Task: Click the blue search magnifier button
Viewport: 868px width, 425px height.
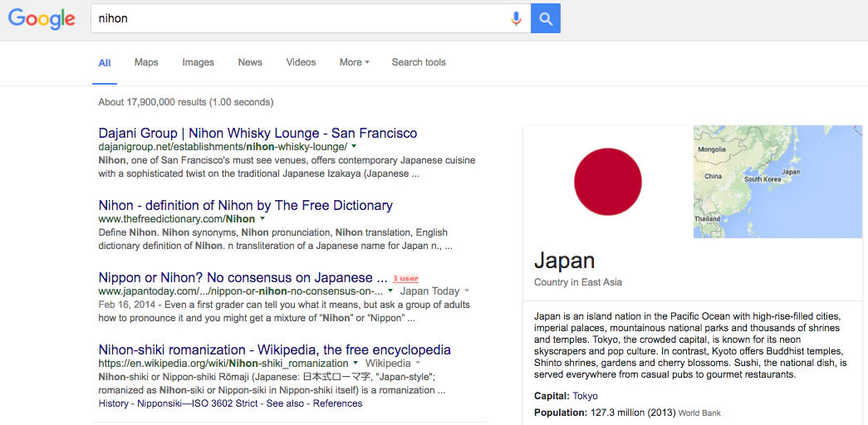Action: click(x=545, y=18)
